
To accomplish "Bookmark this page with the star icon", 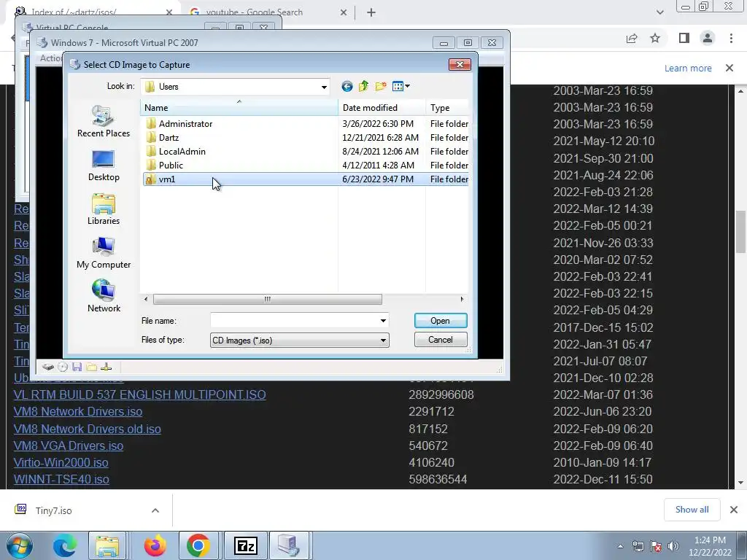I will [x=655, y=38].
